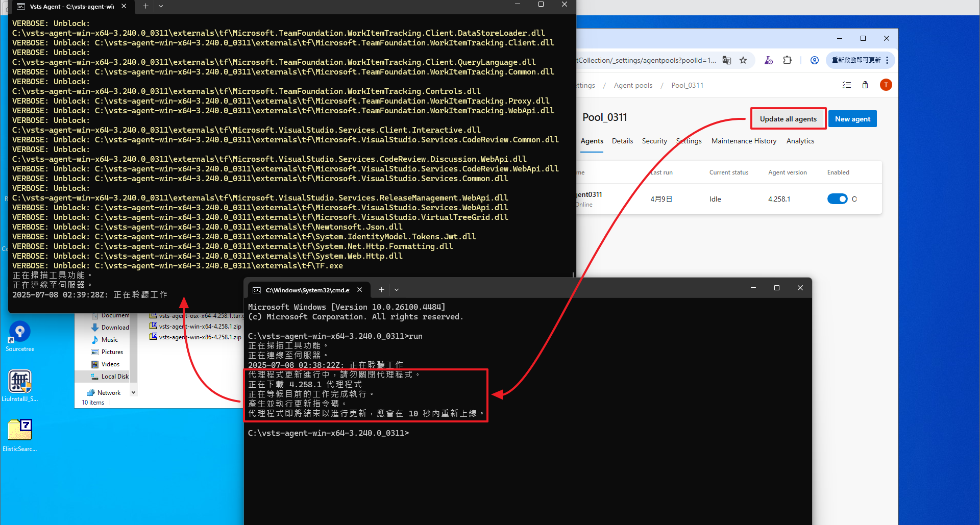This screenshot has width=980, height=525.
Task: Click '10 items' in Explorer status bar
Action: tap(93, 403)
